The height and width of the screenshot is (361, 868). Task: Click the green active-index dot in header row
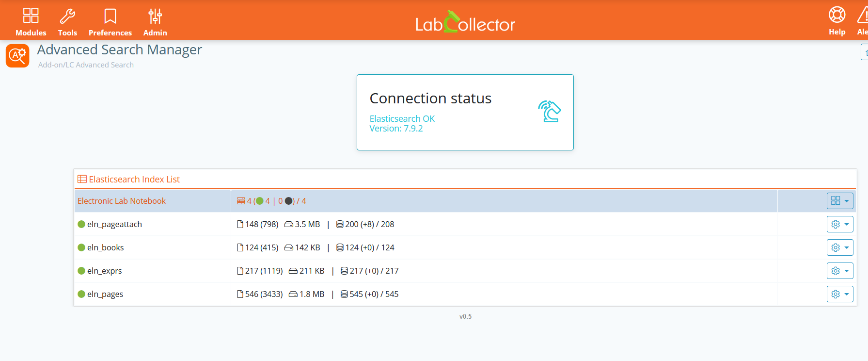click(260, 201)
